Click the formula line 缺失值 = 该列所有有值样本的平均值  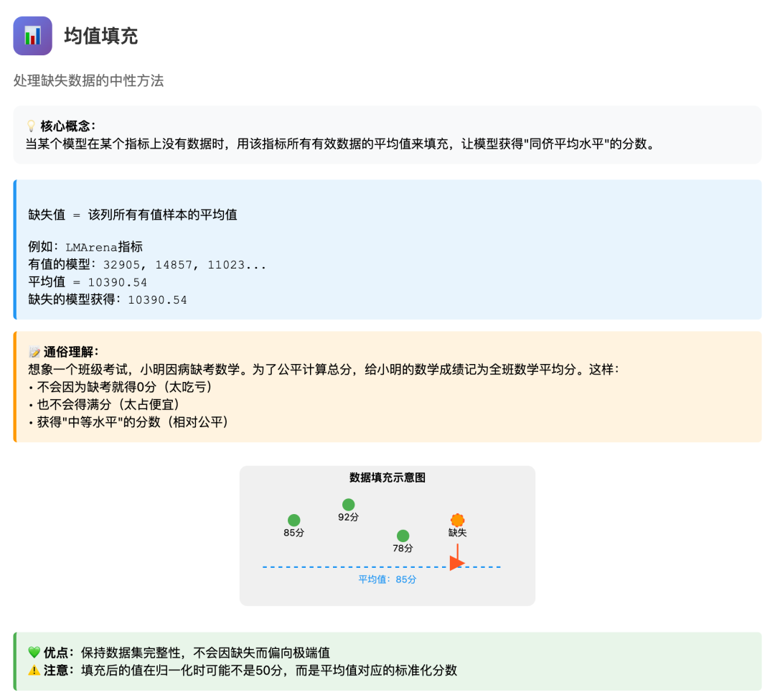[x=133, y=215]
